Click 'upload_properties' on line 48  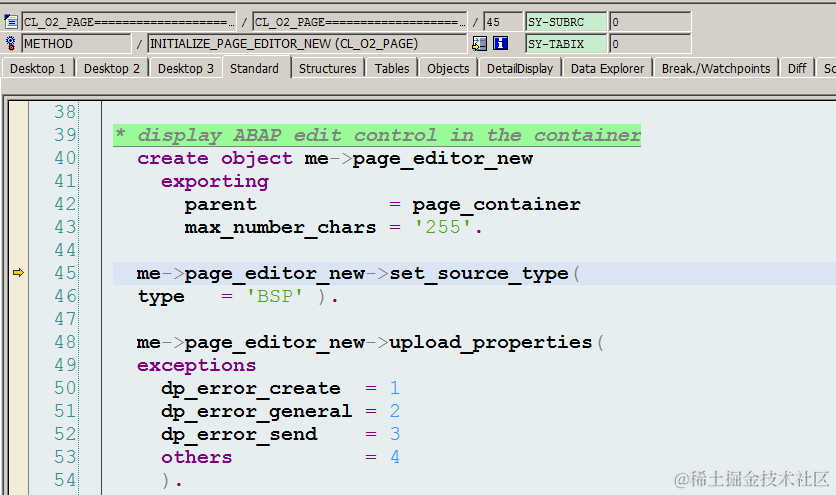[x=491, y=342]
